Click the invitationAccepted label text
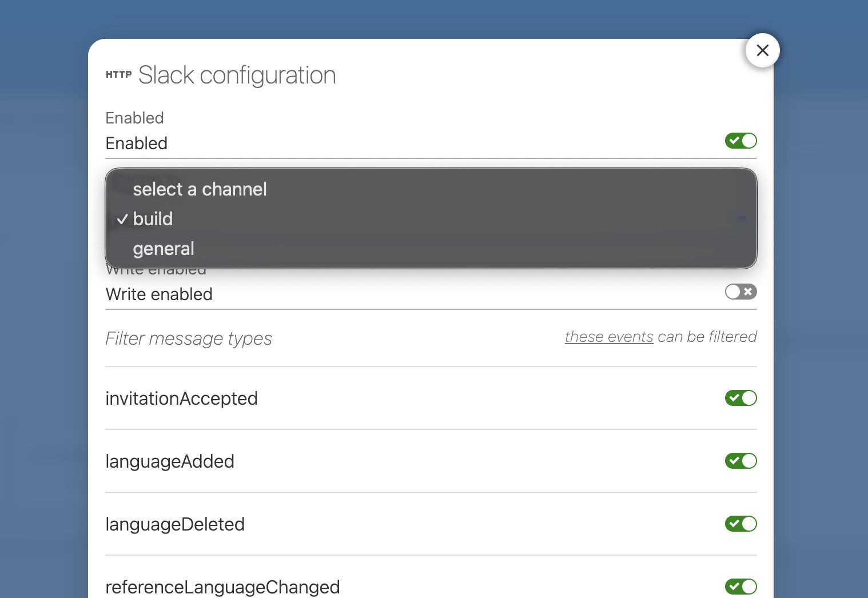The height and width of the screenshot is (598, 868). [x=181, y=398]
